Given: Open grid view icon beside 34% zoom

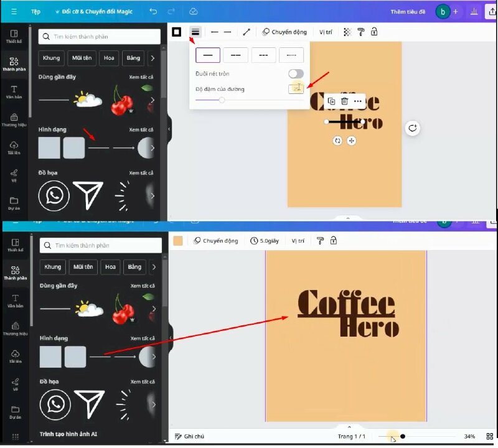Looking at the screenshot, I should [489, 436].
